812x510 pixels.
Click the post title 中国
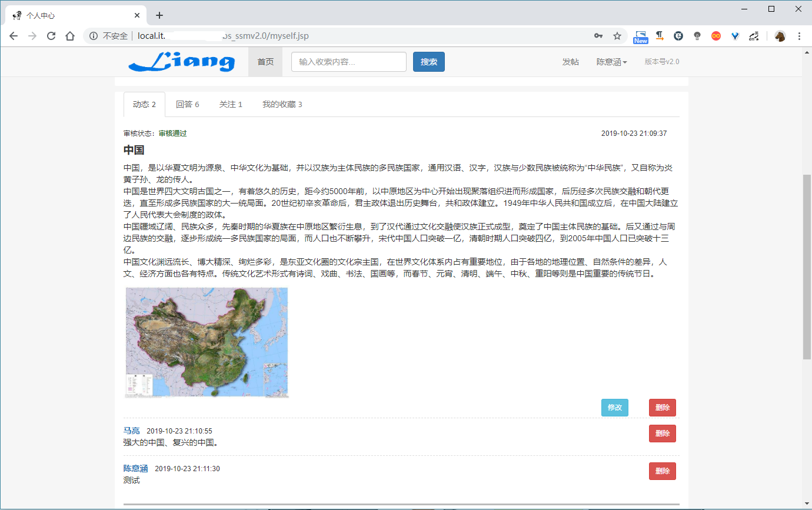[x=134, y=150]
